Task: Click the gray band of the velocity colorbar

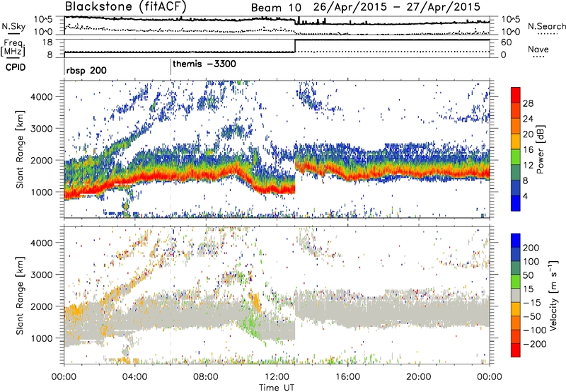Action: pos(516,296)
